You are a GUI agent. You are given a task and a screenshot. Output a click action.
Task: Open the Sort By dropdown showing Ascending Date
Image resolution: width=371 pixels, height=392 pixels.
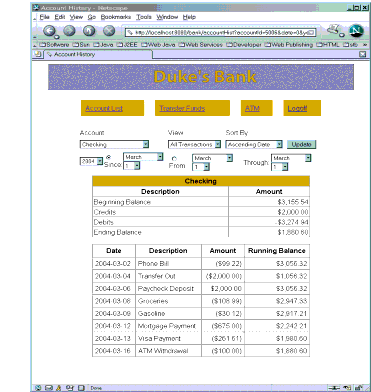click(254, 144)
